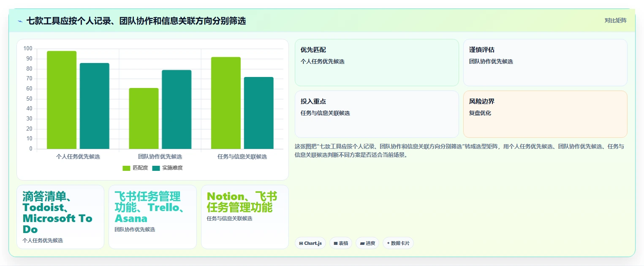This screenshot has width=644, height=266.
Task: Click the 匹配度 bar for 个人任务优先候选
Action: click(62, 100)
